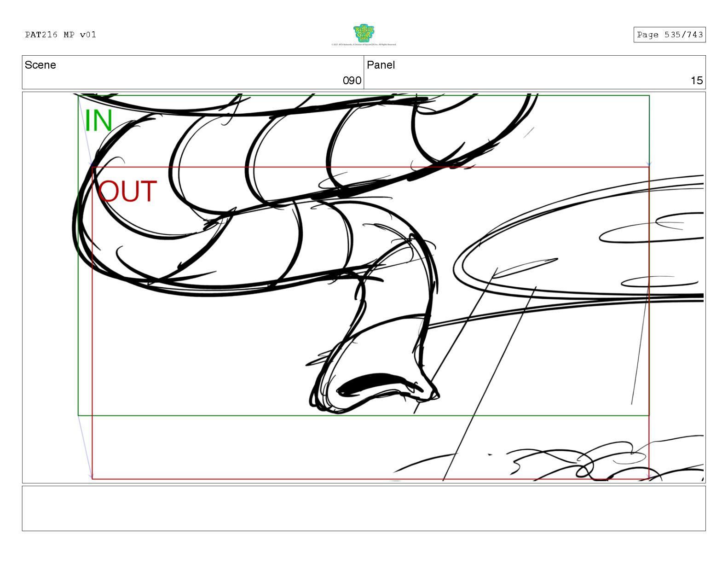Click the 'PAT216 MP v01' header text
This screenshot has width=728, height=564.
[x=61, y=35]
